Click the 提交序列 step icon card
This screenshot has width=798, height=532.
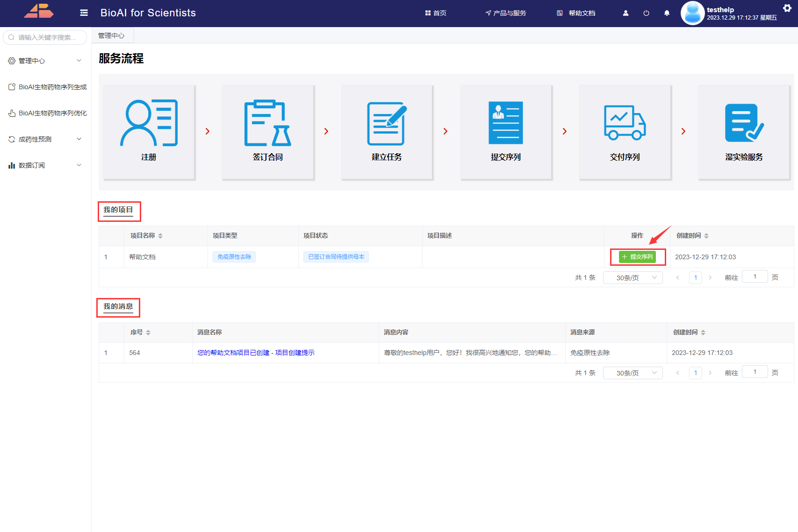506,132
